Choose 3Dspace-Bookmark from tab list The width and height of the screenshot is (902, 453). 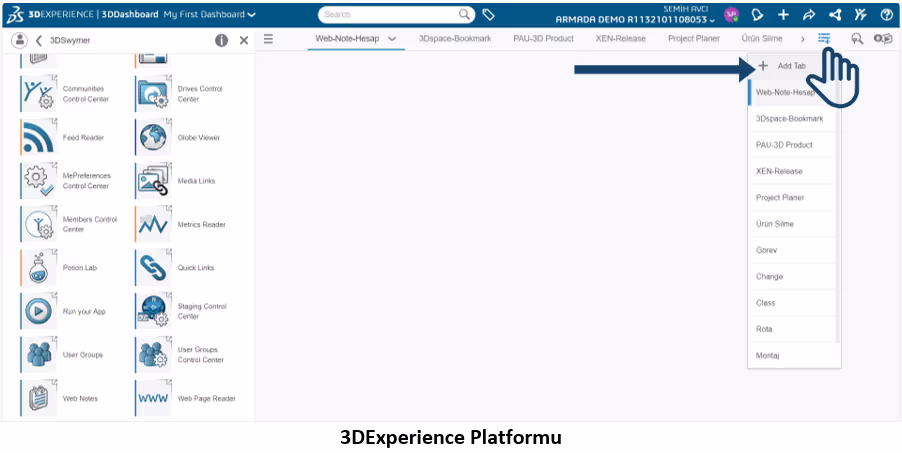click(x=792, y=119)
